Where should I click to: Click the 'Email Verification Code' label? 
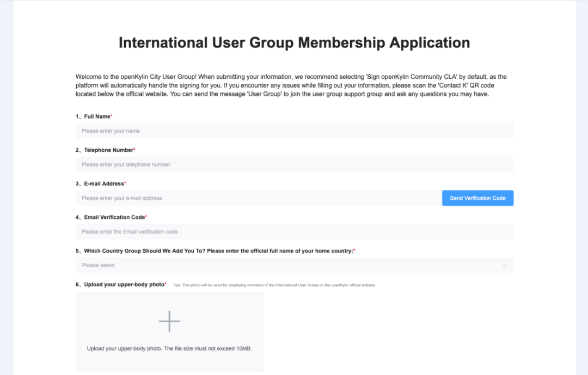coord(114,217)
